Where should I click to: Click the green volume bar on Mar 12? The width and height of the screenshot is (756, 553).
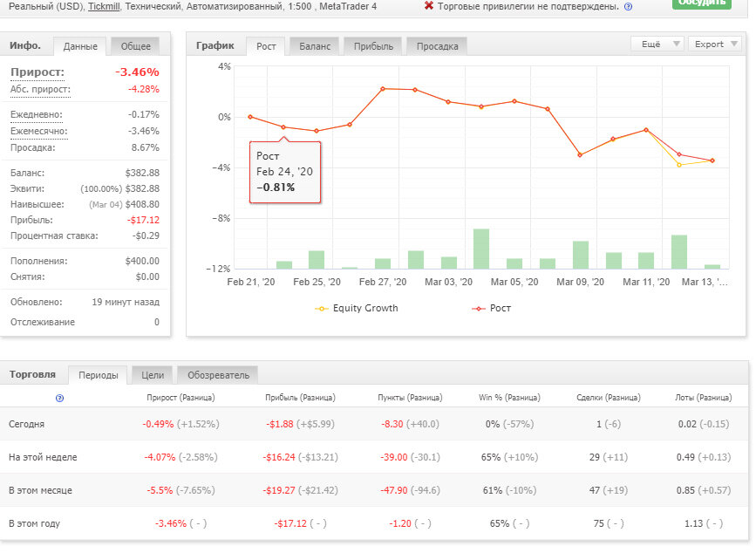[x=679, y=252]
